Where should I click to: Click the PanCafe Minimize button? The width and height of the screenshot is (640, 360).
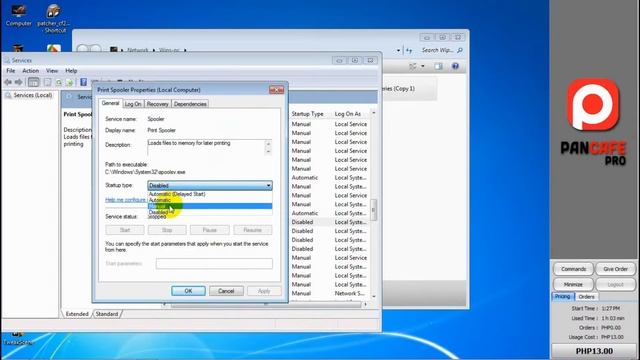point(573,284)
